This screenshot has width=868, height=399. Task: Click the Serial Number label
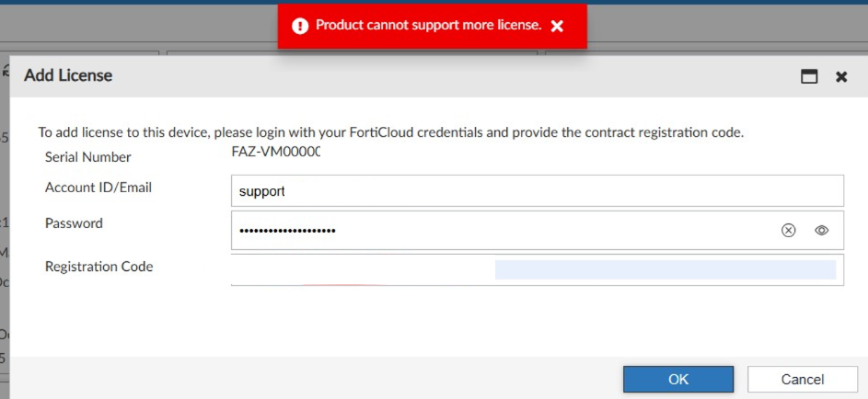pos(88,157)
